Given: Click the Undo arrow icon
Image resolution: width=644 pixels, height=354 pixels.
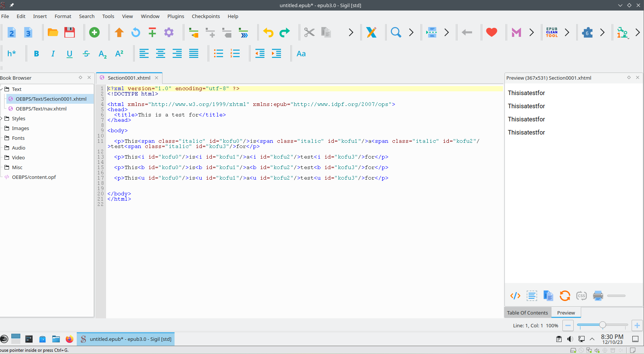Looking at the screenshot, I should pos(268,33).
